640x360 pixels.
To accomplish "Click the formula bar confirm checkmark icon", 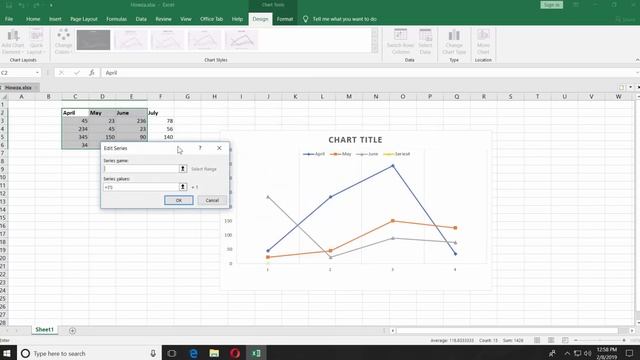I will coord(77,73).
